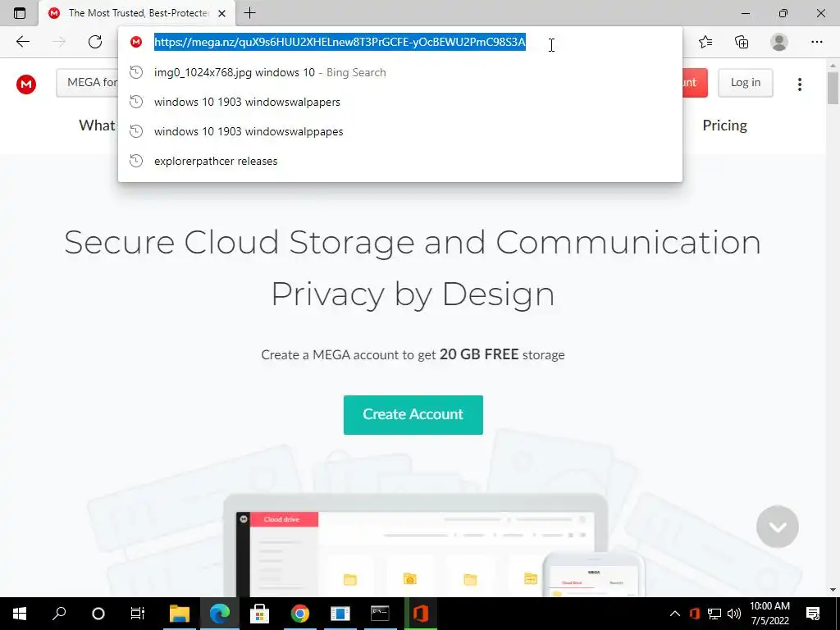The height and width of the screenshot is (630, 840).
Task: Click the round scroll-down chevron button
Action: click(778, 527)
